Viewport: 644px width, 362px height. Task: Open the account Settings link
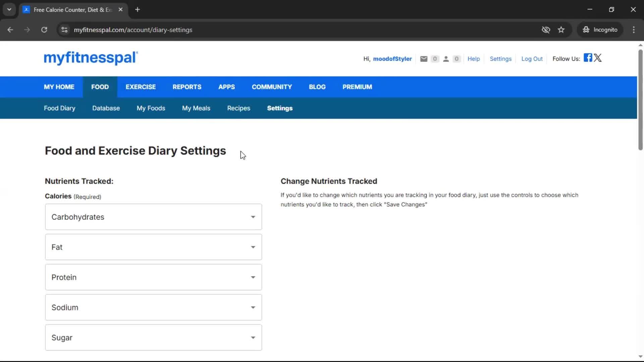click(x=500, y=59)
